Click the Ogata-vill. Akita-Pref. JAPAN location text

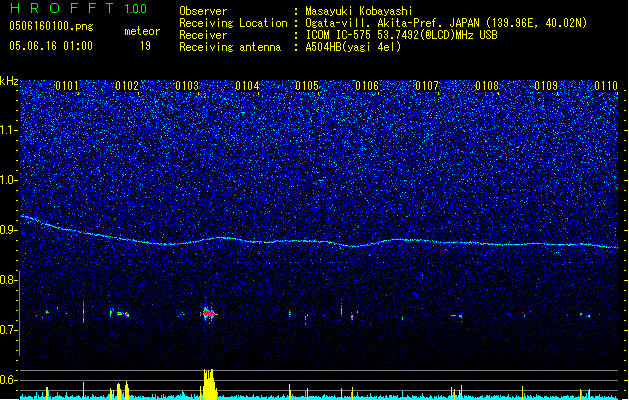(x=446, y=23)
